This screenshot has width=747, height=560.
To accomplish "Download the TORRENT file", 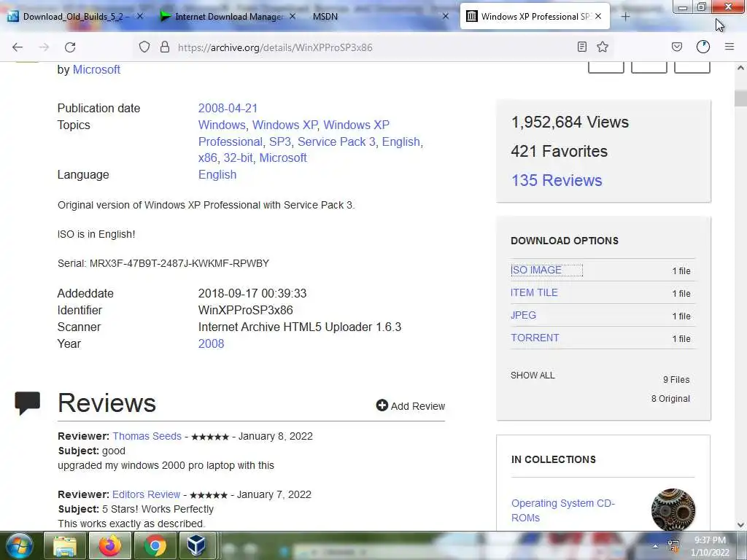I will [x=535, y=338].
